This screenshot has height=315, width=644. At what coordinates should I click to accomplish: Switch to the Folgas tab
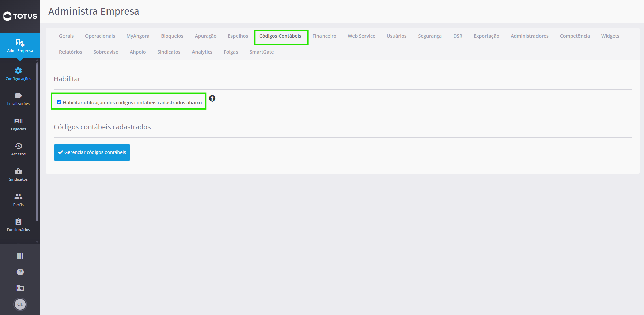coord(231,52)
